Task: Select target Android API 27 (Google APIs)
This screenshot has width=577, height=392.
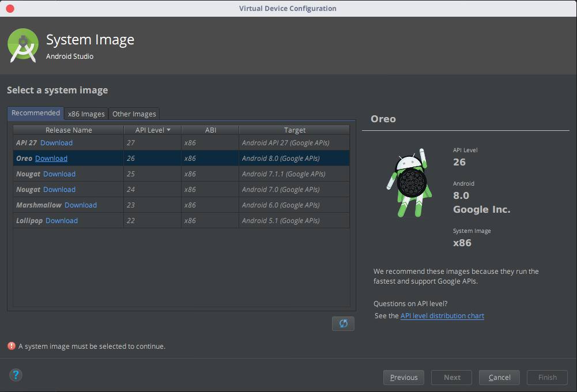Action: pos(294,143)
